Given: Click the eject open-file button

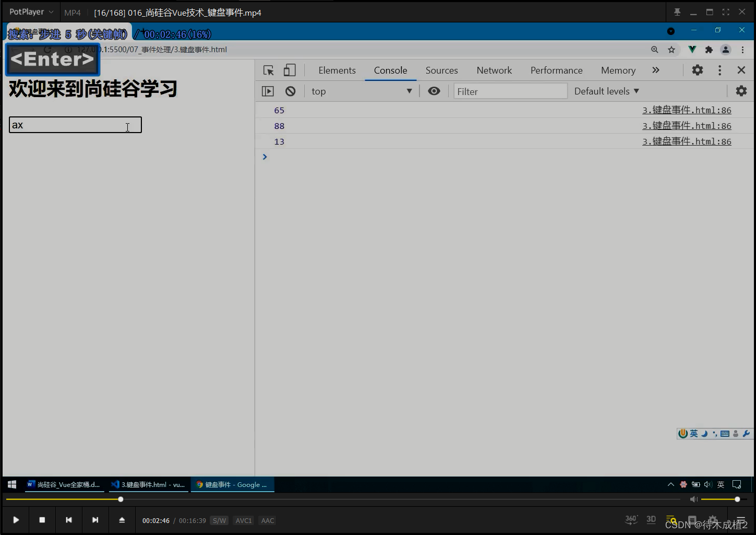Looking at the screenshot, I should tap(122, 520).
